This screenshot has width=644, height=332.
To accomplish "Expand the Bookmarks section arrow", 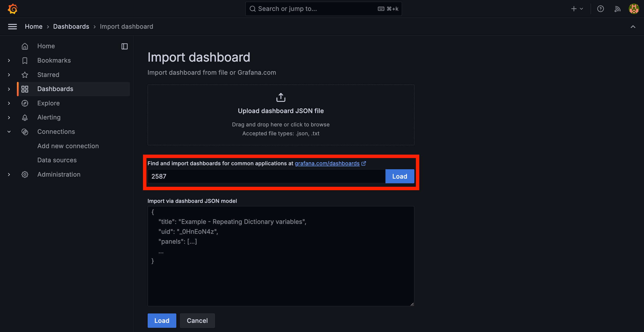I will point(9,61).
